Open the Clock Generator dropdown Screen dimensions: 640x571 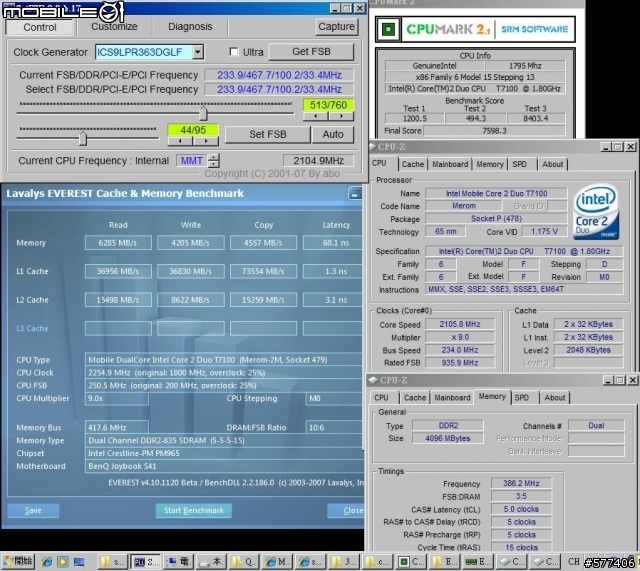(198, 52)
